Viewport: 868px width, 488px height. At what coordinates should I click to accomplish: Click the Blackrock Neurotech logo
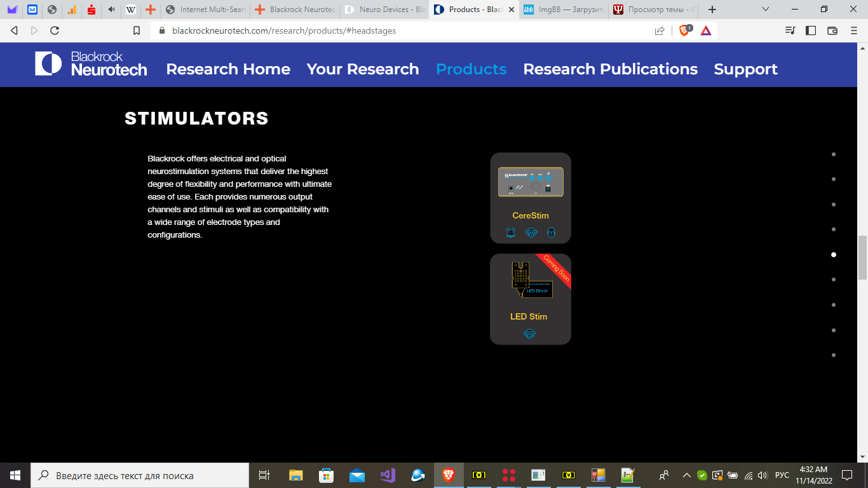[91, 64]
